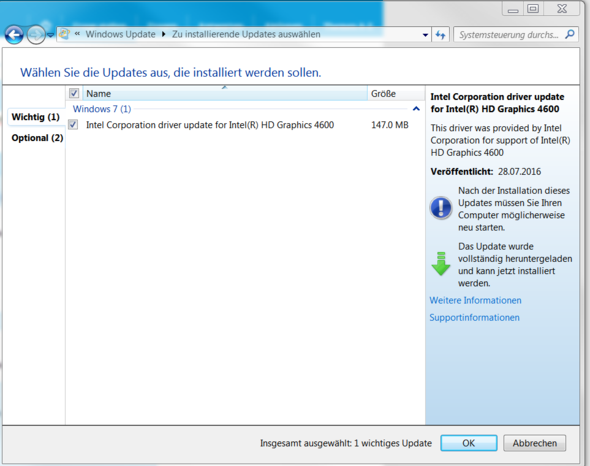Screen dimensions: 590x466
Task: Click the greyed Forward navigation arrow
Action: [36, 35]
